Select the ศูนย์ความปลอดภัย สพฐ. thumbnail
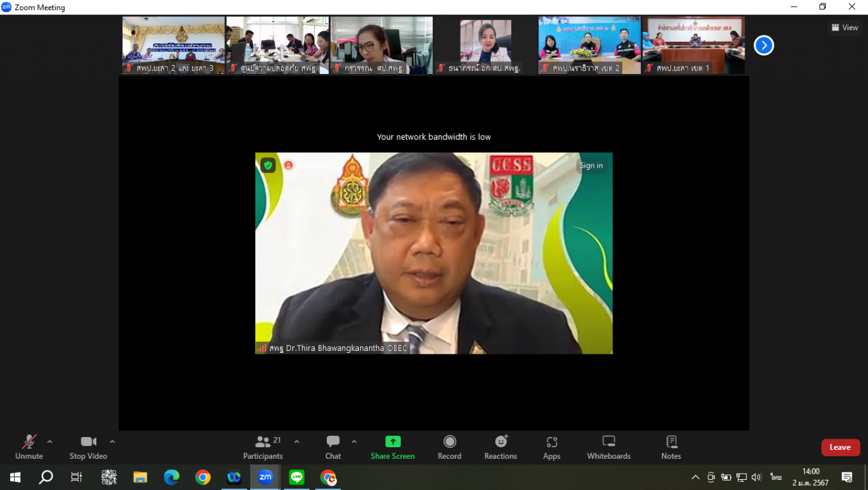The image size is (868, 490). [277, 45]
